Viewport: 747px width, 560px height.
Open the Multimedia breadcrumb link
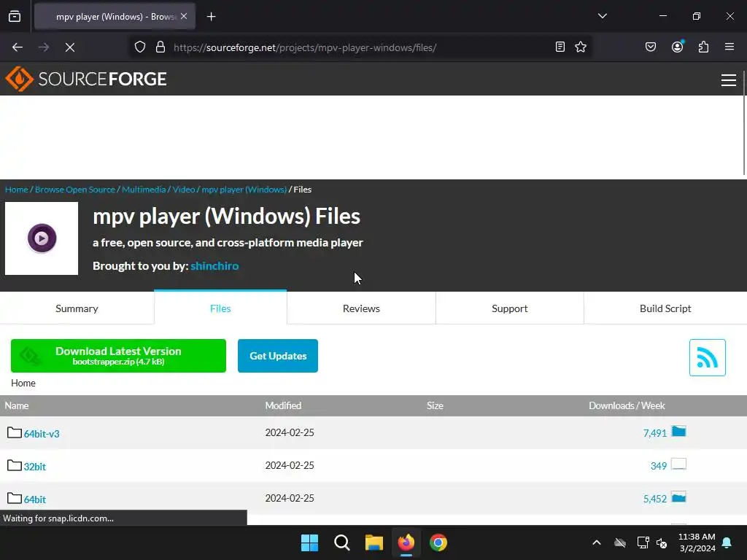click(144, 190)
